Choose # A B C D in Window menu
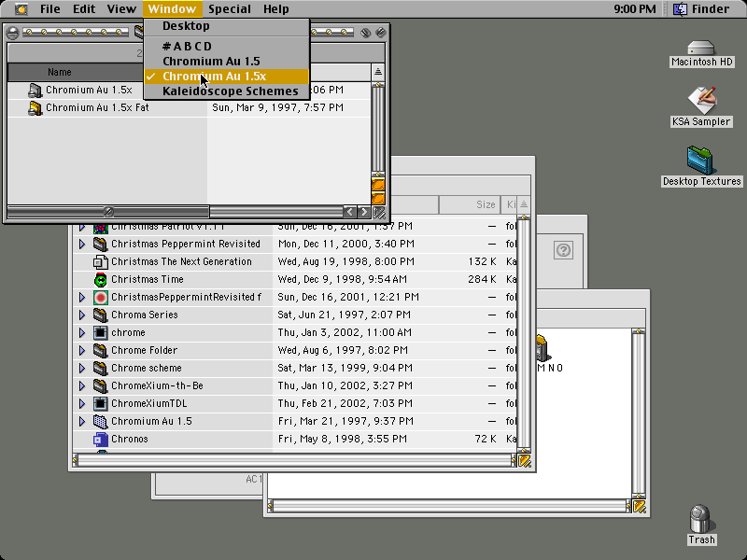Screen dimensions: 747x560 227,46
